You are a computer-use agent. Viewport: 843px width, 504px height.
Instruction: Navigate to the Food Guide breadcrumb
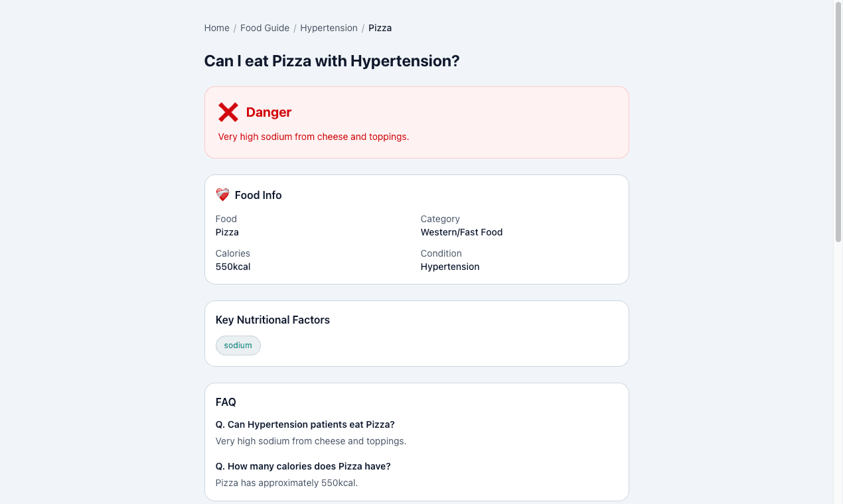click(265, 28)
